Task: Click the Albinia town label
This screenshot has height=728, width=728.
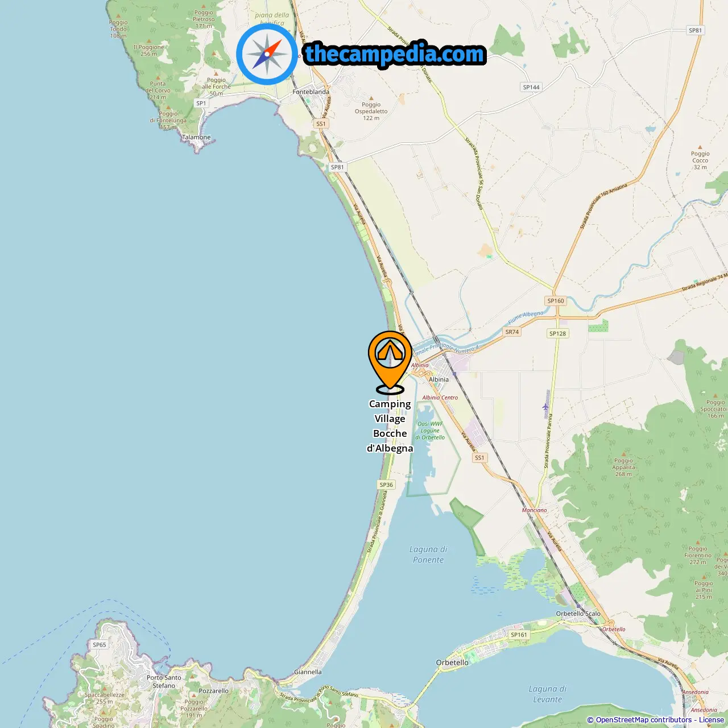Action: pyautogui.click(x=439, y=379)
